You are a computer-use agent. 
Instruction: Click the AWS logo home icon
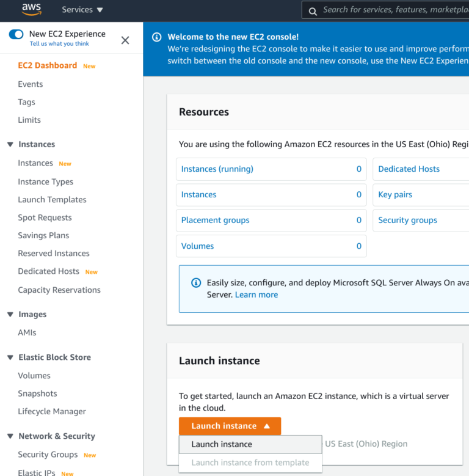tap(31, 9)
